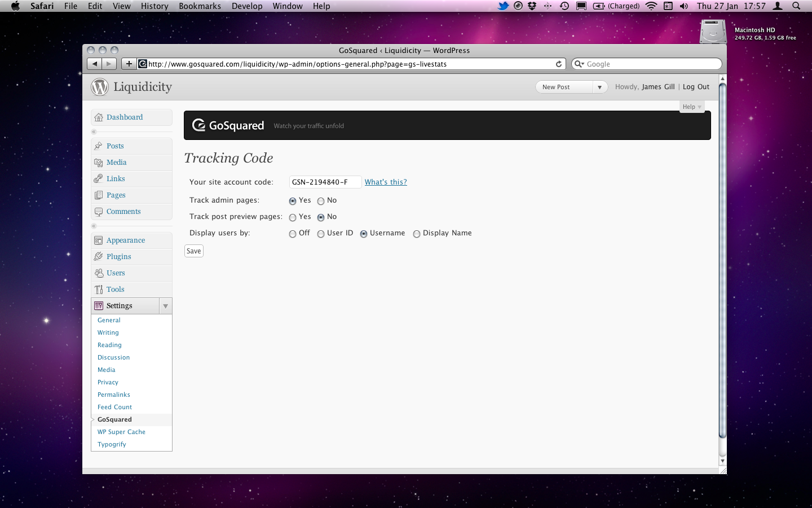
Task: Reload the page with refresh icon
Action: tap(559, 64)
